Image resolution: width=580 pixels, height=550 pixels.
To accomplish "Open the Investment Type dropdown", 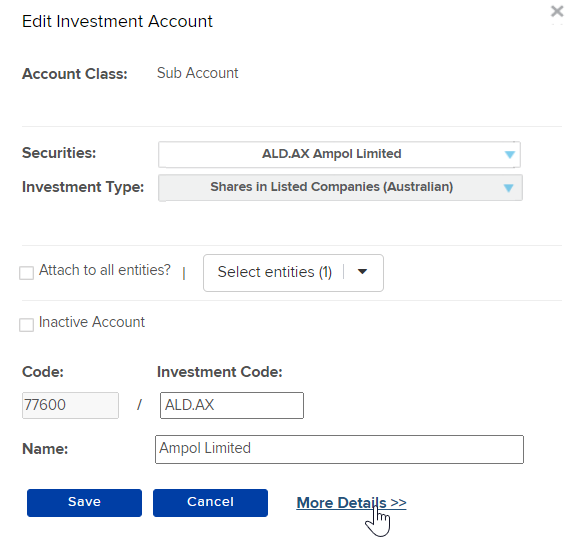I will point(340,188).
